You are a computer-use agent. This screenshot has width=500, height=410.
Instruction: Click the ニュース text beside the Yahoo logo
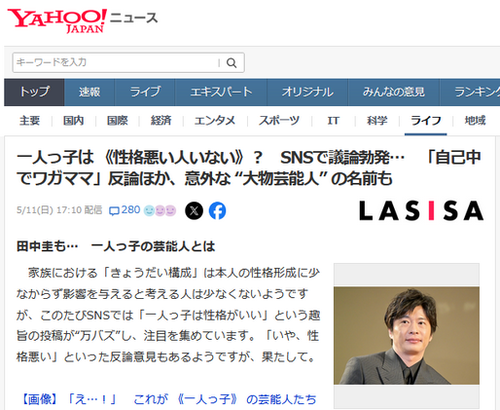click(134, 18)
